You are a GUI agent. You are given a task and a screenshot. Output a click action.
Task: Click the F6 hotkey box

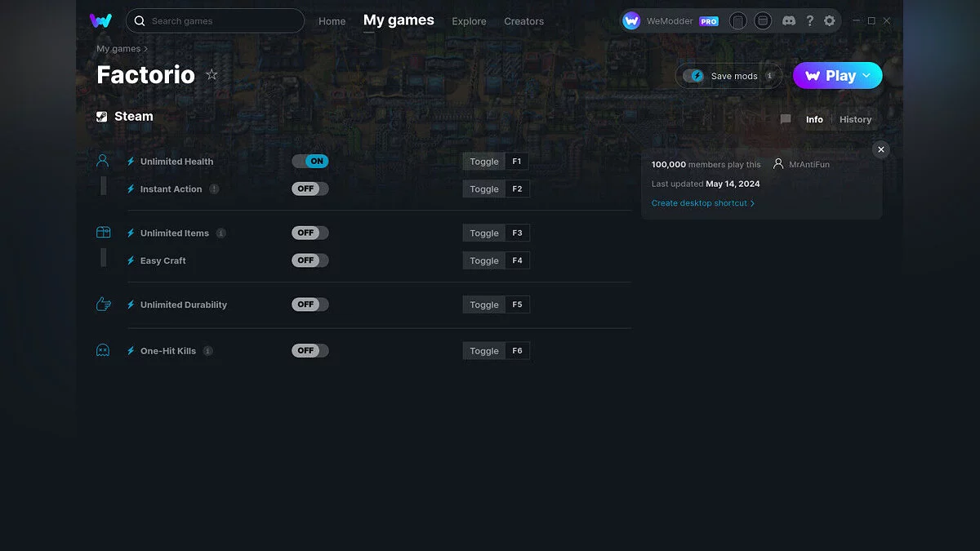[517, 351]
